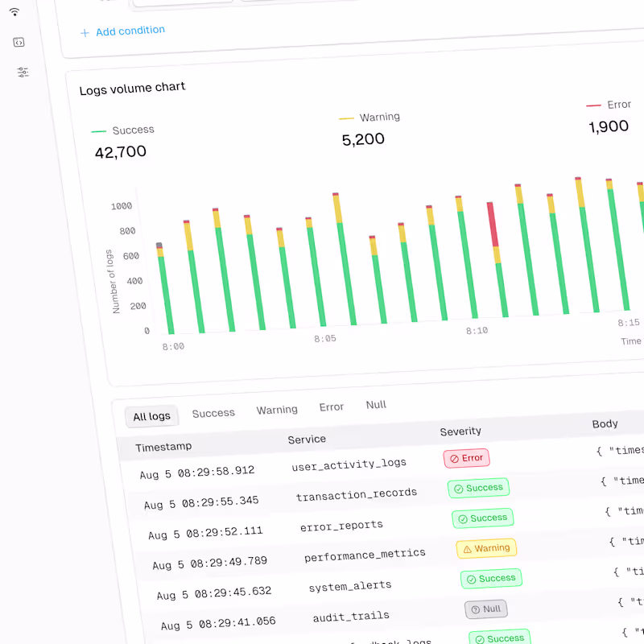
Task: Select the All logs tab
Action: click(x=151, y=416)
